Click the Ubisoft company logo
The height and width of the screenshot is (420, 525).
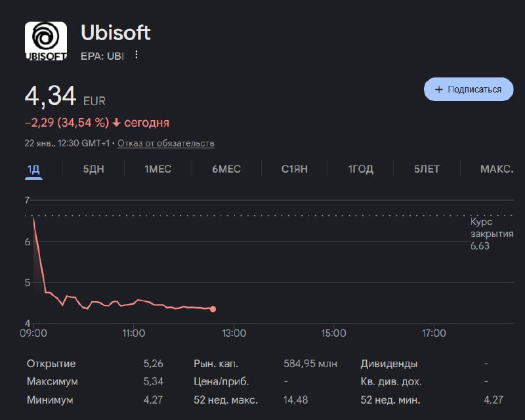tap(45, 41)
